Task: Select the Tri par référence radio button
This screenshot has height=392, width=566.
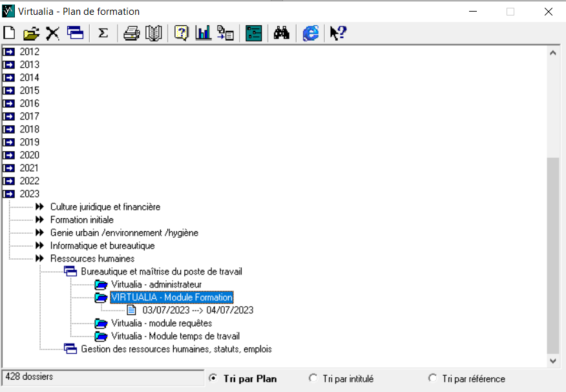Action: coord(432,378)
